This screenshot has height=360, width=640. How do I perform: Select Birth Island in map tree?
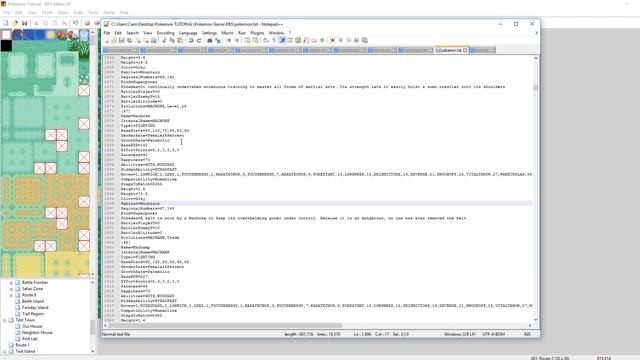coord(33,301)
